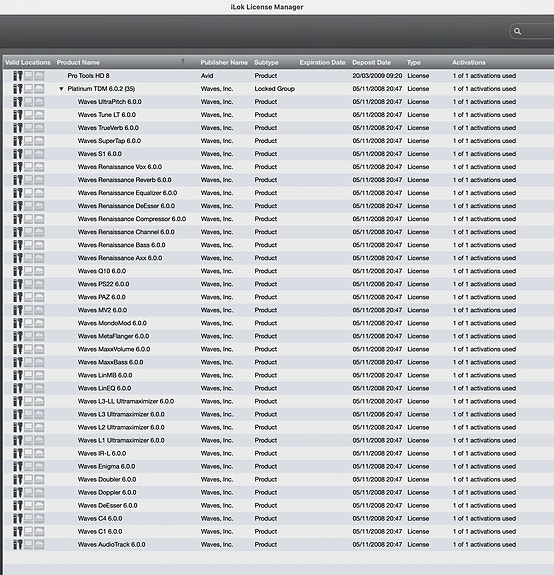
Task: Sort by the Activations column header
Action: point(469,63)
